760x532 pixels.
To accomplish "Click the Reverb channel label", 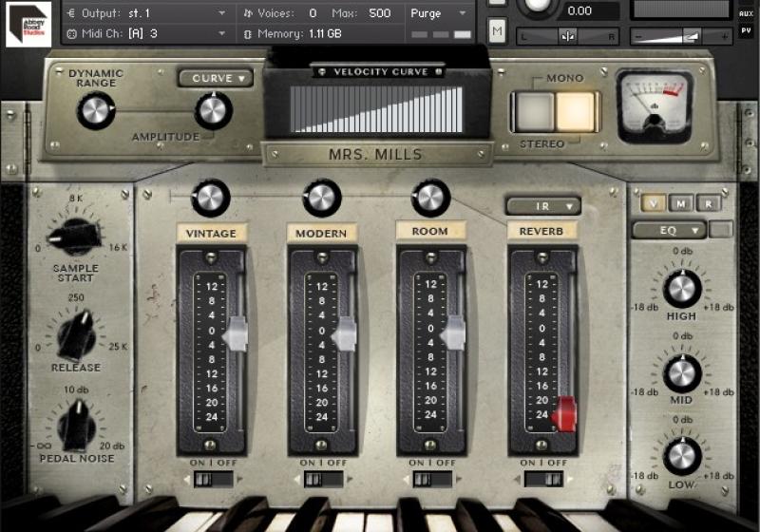I will [x=541, y=231].
